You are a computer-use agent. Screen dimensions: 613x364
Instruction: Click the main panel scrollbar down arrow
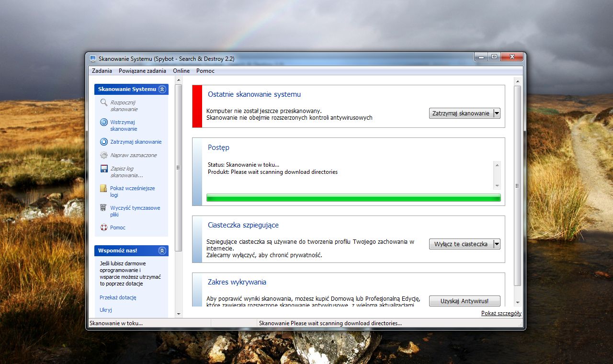[517, 303]
